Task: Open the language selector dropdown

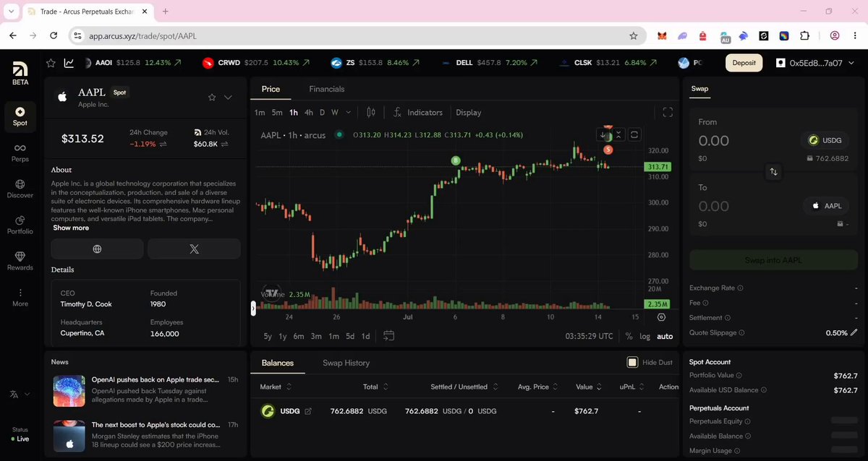Action: coord(20,394)
